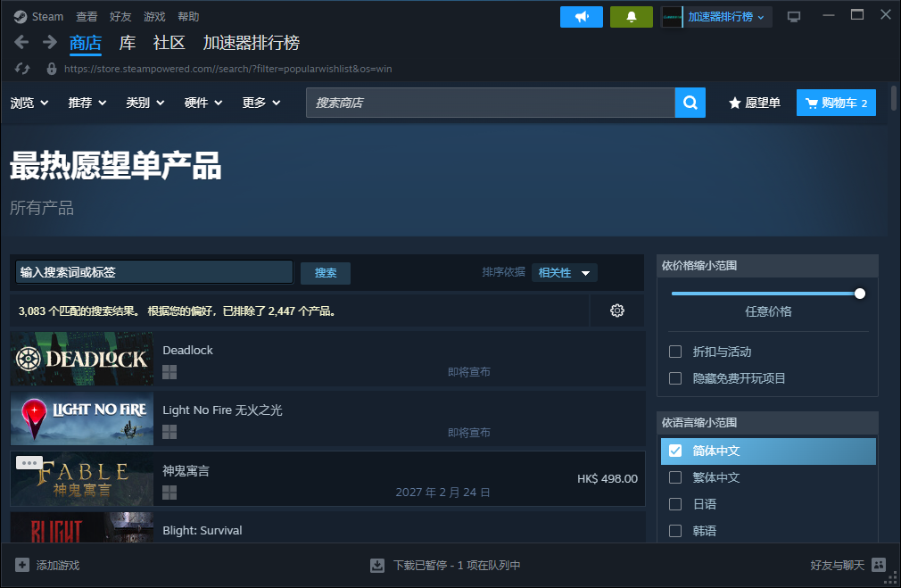Open the 帮助 menu

point(188,17)
